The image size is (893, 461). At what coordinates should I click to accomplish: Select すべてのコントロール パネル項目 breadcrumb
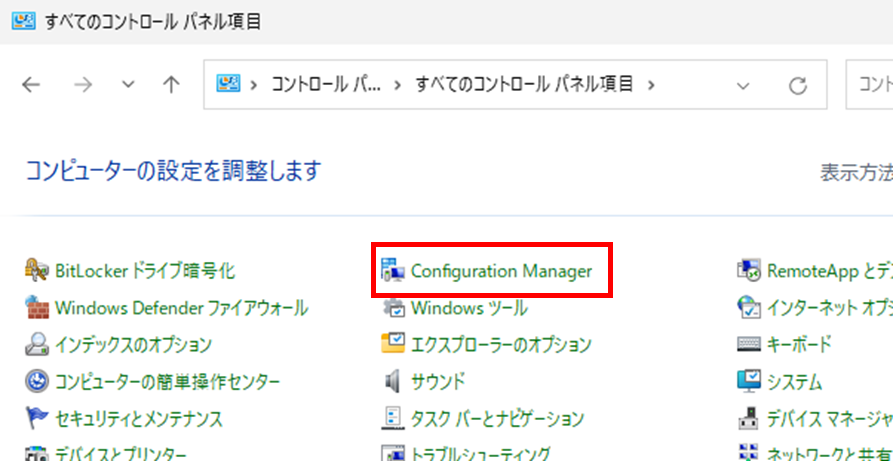tap(524, 85)
